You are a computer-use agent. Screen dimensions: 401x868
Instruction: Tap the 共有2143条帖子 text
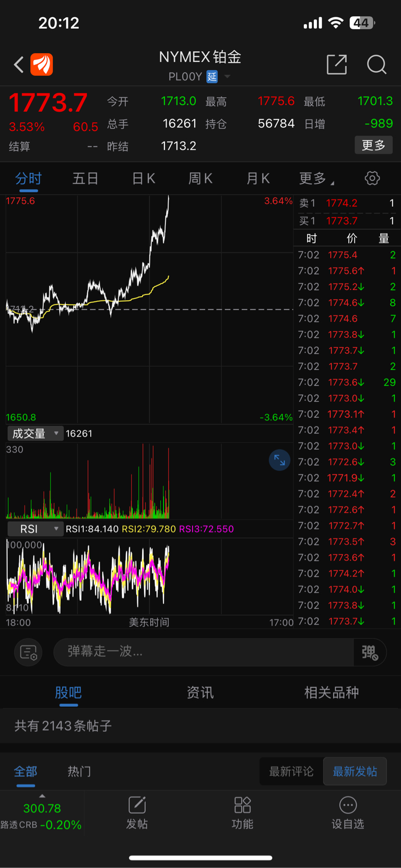(x=63, y=726)
